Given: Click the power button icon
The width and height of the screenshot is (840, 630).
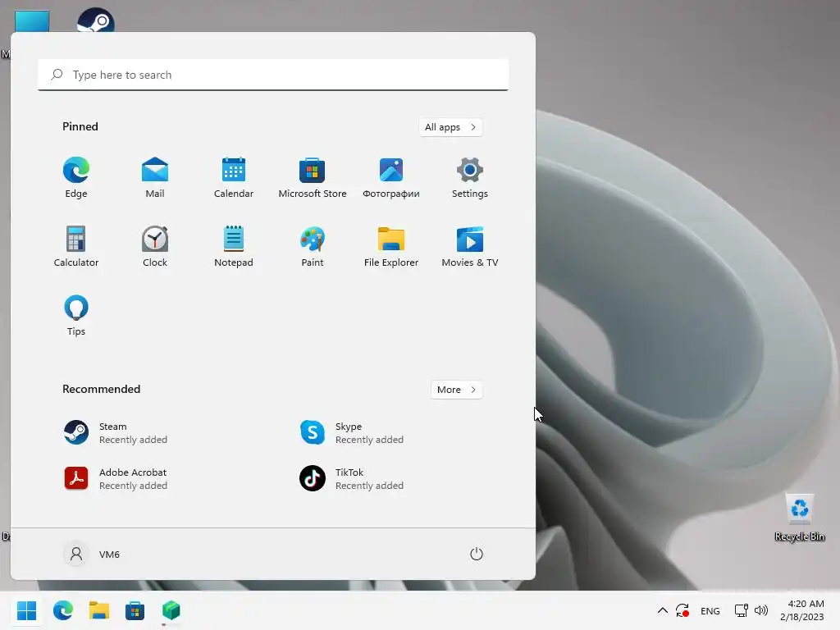Looking at the screenshot, I should (477, 554).
